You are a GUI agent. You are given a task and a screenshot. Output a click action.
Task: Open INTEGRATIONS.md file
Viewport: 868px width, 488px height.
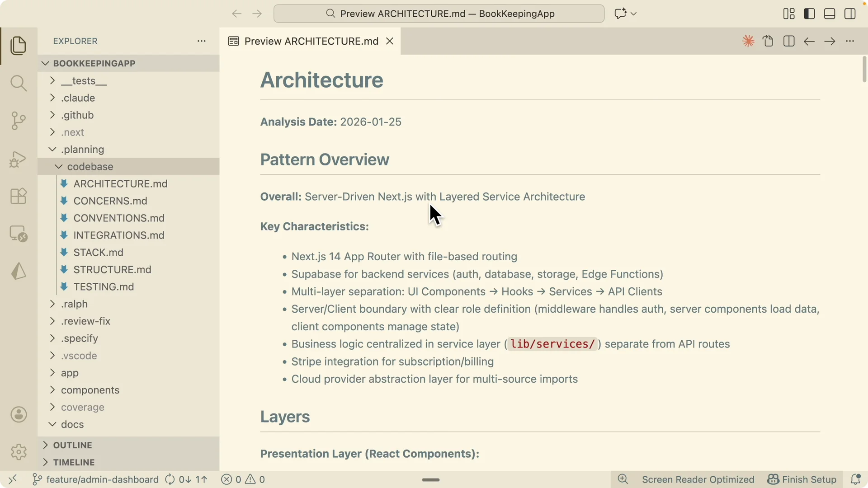128,235
